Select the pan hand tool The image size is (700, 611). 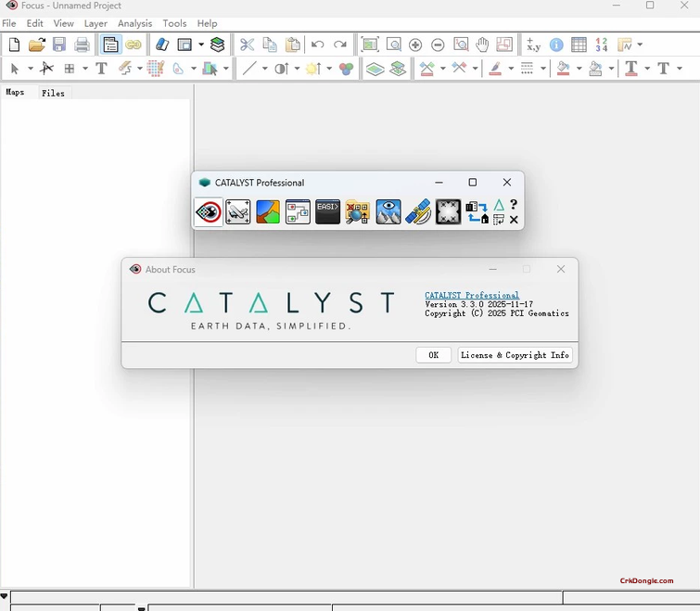pyautogui.click(x=482, y=45)
